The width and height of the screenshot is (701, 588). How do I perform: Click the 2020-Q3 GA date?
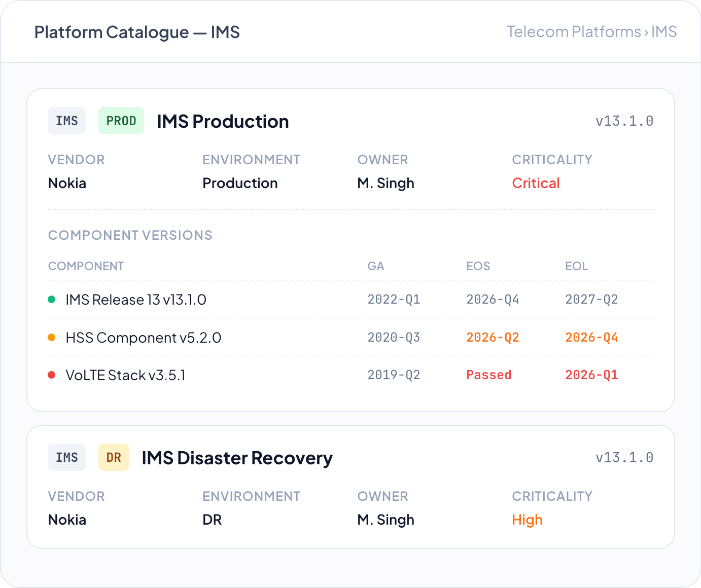[x=394, y=338]
